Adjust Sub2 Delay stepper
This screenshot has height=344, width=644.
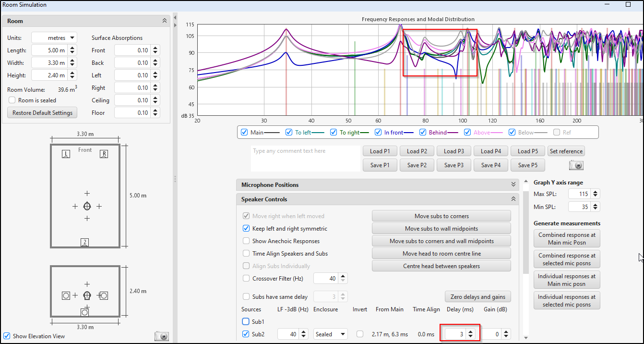(471, 334)
